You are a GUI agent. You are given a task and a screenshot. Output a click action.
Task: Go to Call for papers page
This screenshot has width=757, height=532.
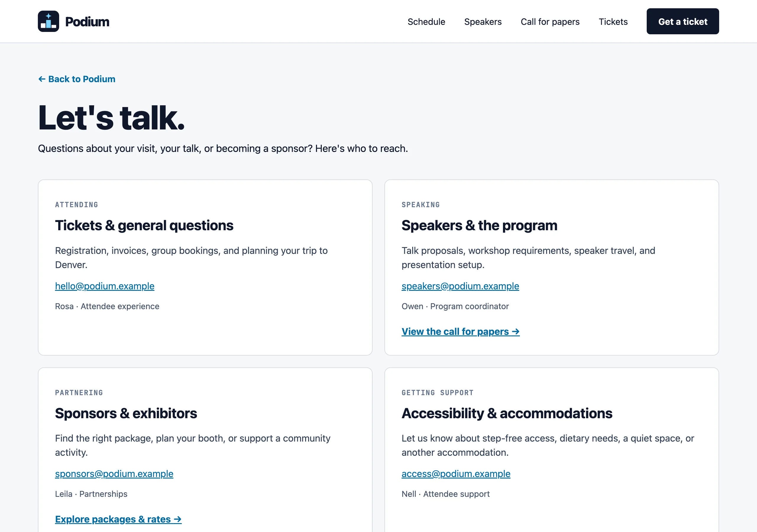tap(550, 22)
